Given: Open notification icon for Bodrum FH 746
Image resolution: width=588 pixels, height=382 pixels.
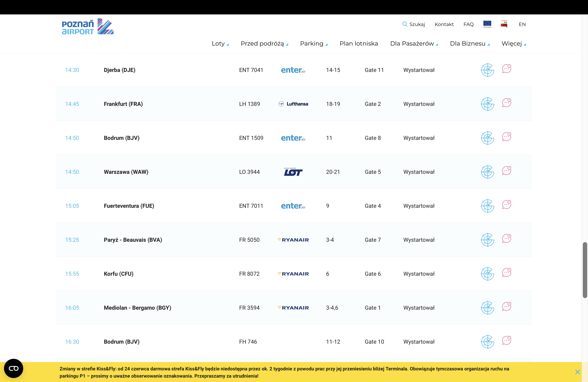Looking at the screenshot, I should (506, 340).
